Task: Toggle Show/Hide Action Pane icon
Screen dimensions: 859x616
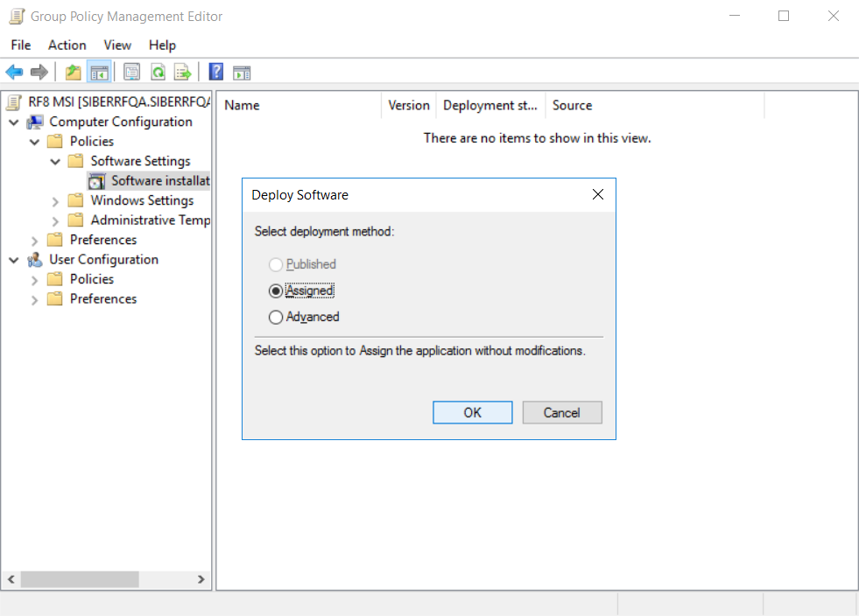Action: click(x=242, y=72)
